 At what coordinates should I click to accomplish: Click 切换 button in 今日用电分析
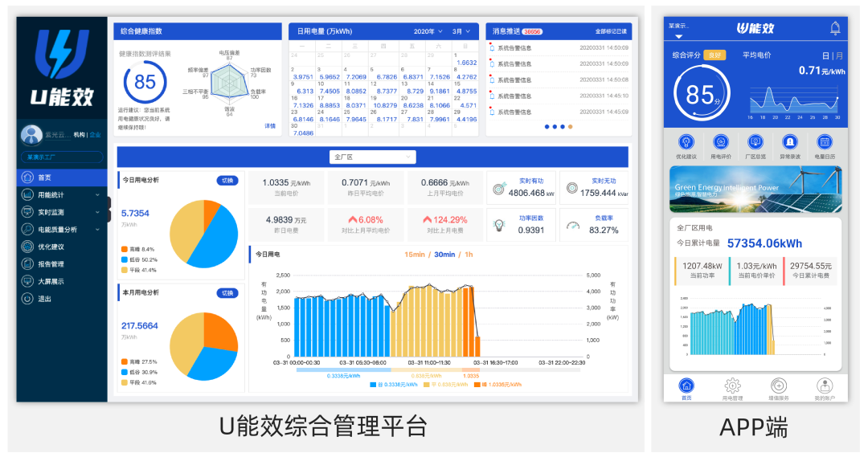click(227, 181)
